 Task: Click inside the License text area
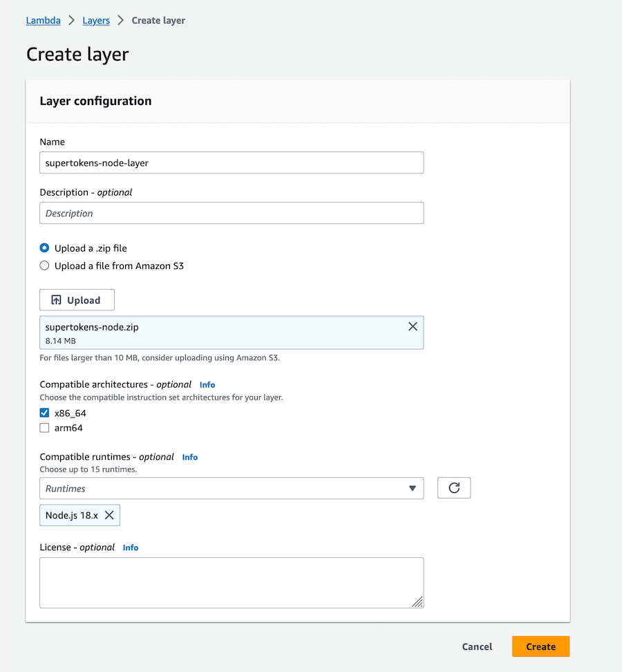(232, 581)
